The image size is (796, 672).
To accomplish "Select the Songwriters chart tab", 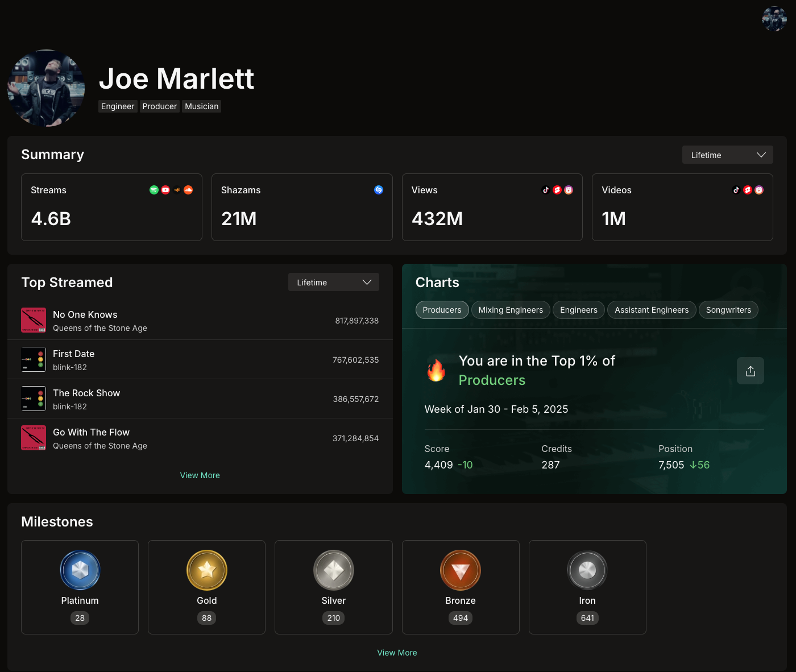I will tap(728, 310).
